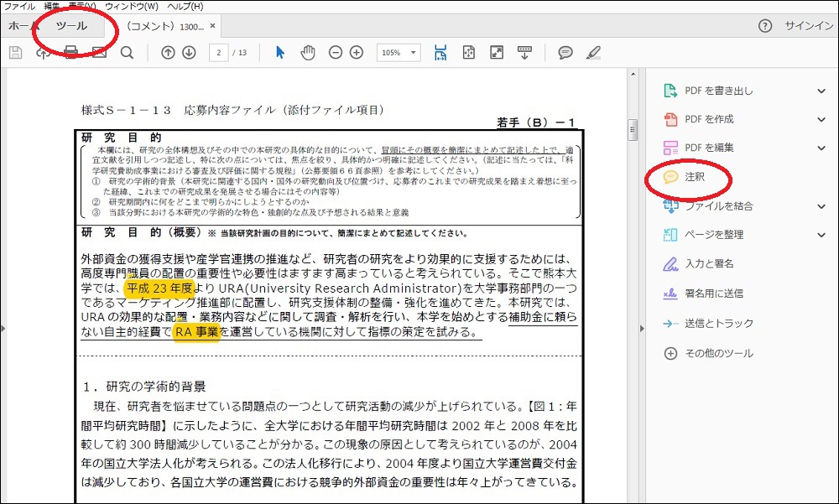Expand the ページを整理 chevron
The height and width of the screenshot is (504, 839).
tap(821, 234)
